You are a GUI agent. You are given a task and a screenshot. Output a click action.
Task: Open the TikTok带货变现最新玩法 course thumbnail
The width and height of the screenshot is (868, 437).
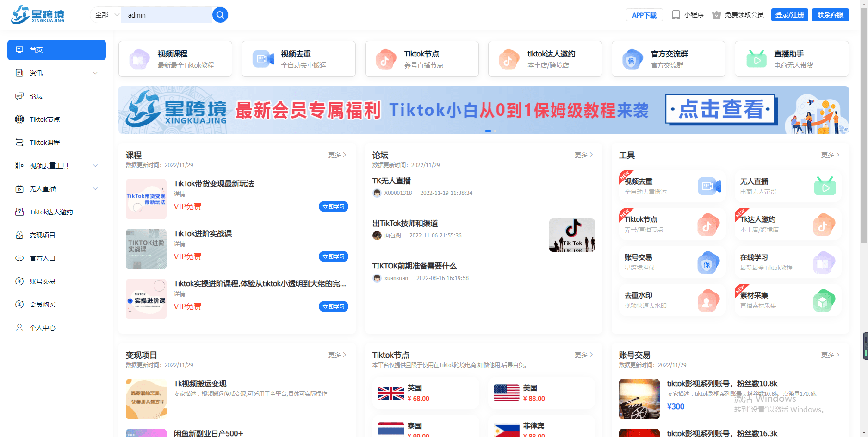[x=146, y=199]
